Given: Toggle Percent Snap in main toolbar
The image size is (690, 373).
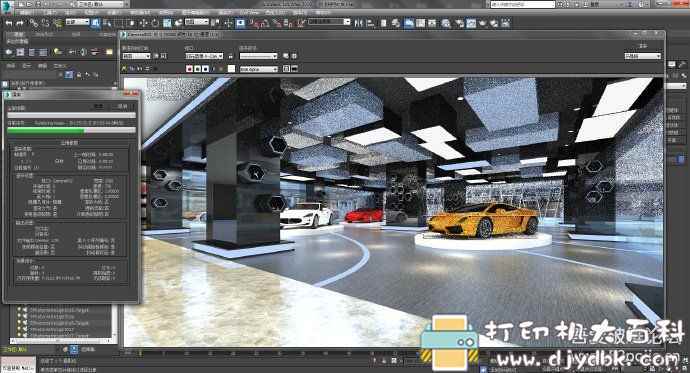Looking at the screenshot, I should (277, 23).
